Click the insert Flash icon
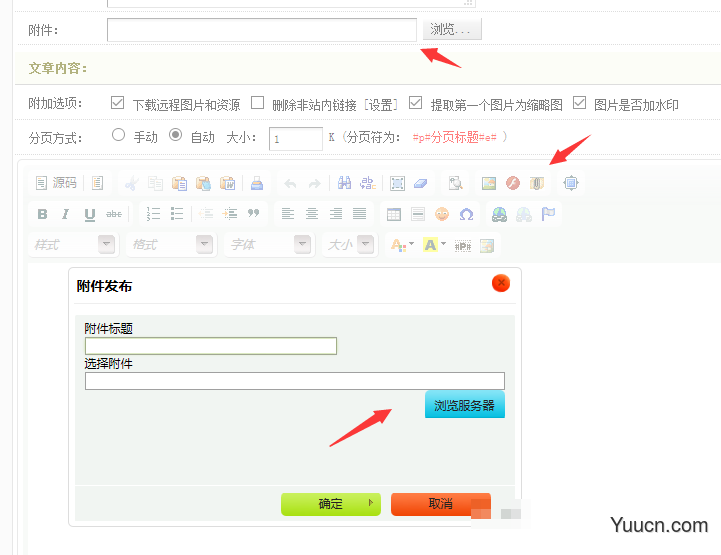Viewport: 721px width, 555px height. tap(513, 183)
